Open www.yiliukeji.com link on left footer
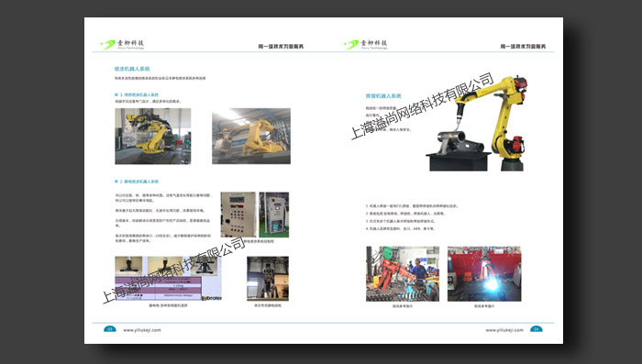The width and height of the screenshot is (642, 364). coord(142,330)
